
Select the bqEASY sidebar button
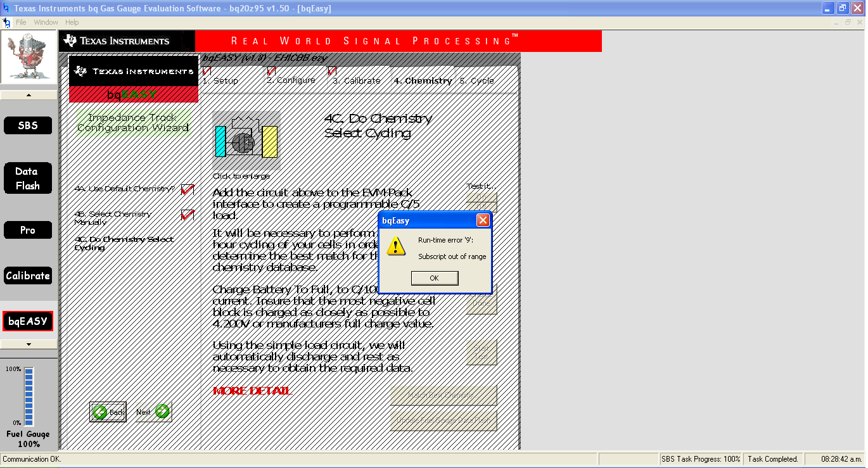pyautogui.click(x=28, y=321)
